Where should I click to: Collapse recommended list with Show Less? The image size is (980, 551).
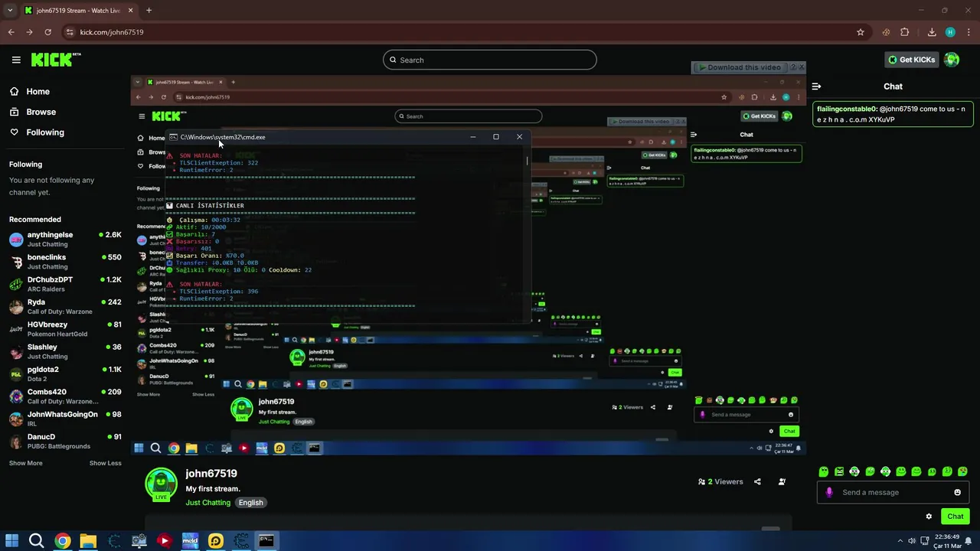click(x=105, y=463)
